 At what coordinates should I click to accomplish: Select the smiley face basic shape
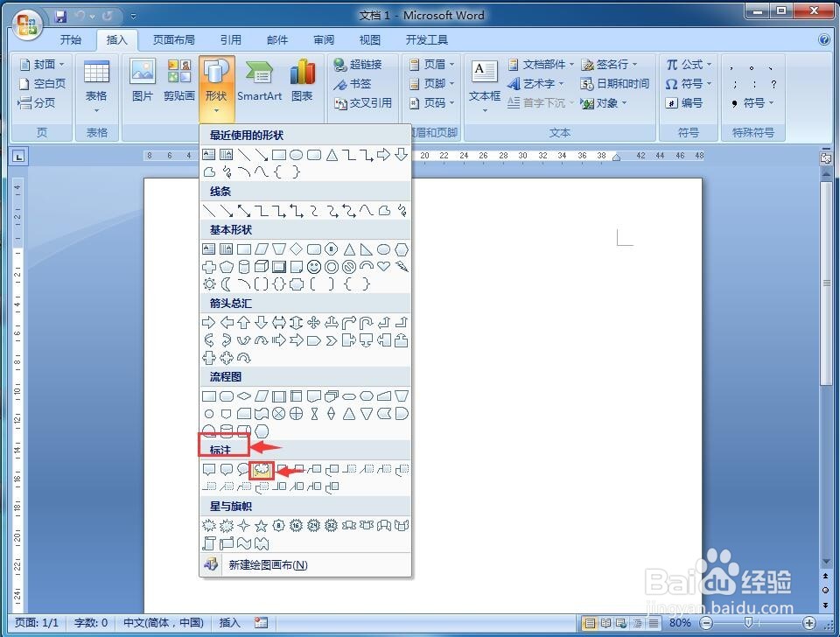pos(314,267)
